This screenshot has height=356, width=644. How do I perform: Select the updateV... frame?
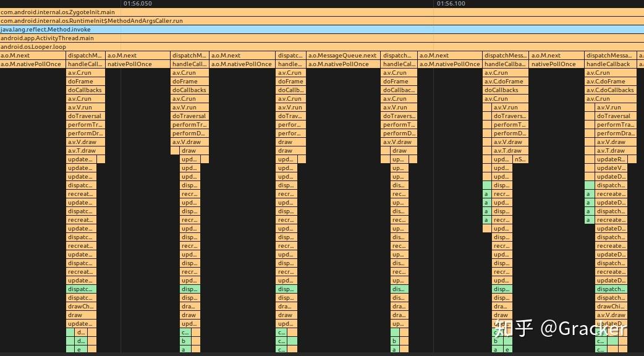tap(611, 168)
